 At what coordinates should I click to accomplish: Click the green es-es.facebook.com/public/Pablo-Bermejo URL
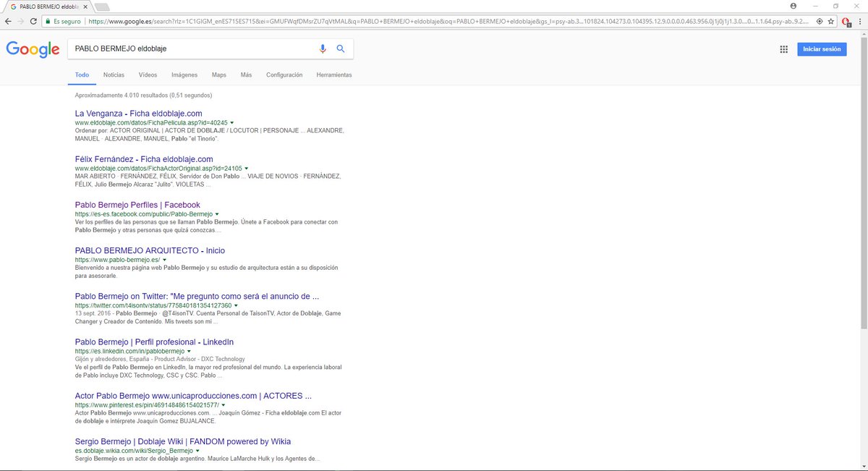click(144, 214)
